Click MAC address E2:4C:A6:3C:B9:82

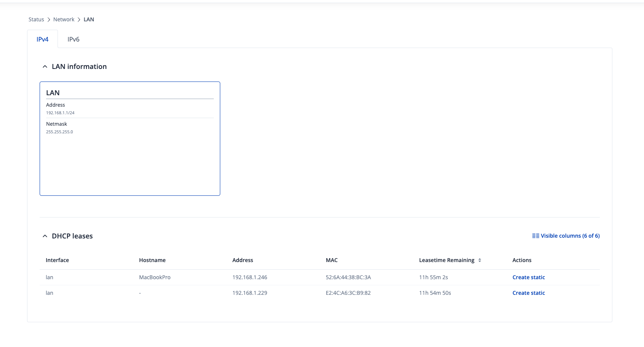348,293
